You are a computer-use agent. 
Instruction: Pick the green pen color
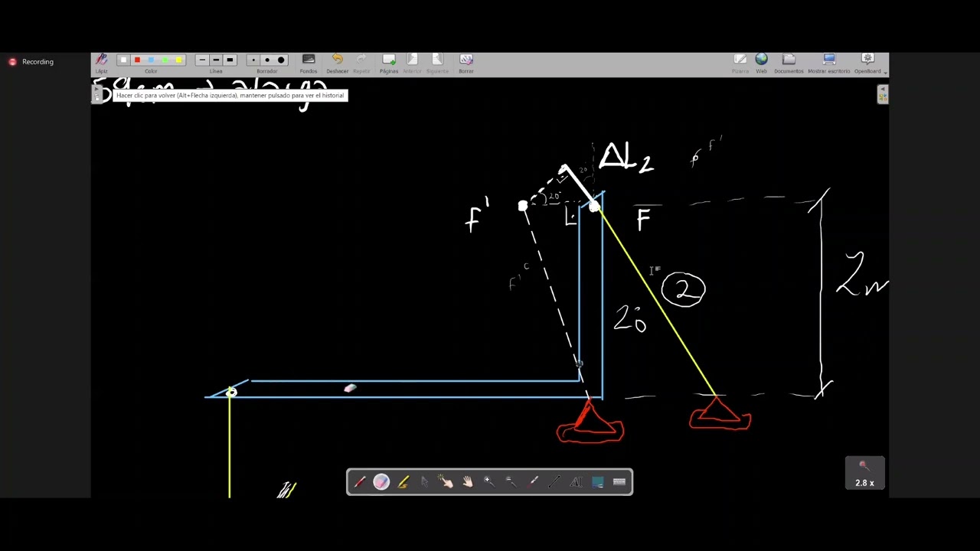165,60
